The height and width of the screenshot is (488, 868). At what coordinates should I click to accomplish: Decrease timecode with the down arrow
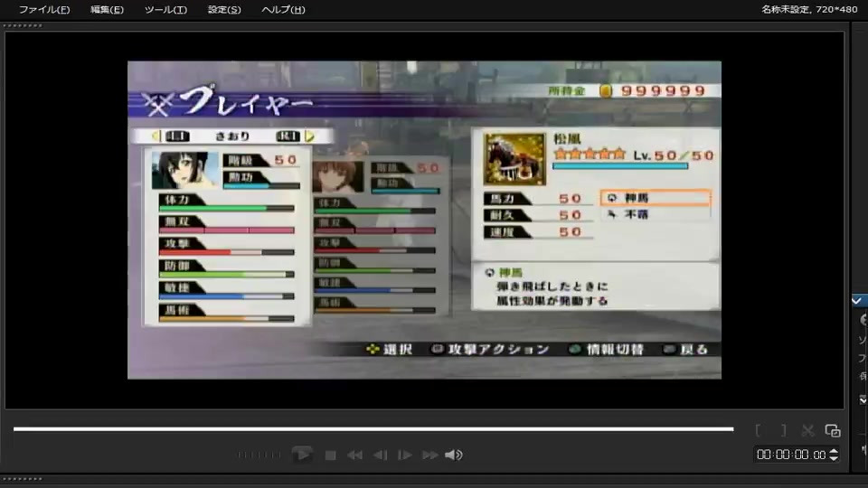(x=834, y=458)
